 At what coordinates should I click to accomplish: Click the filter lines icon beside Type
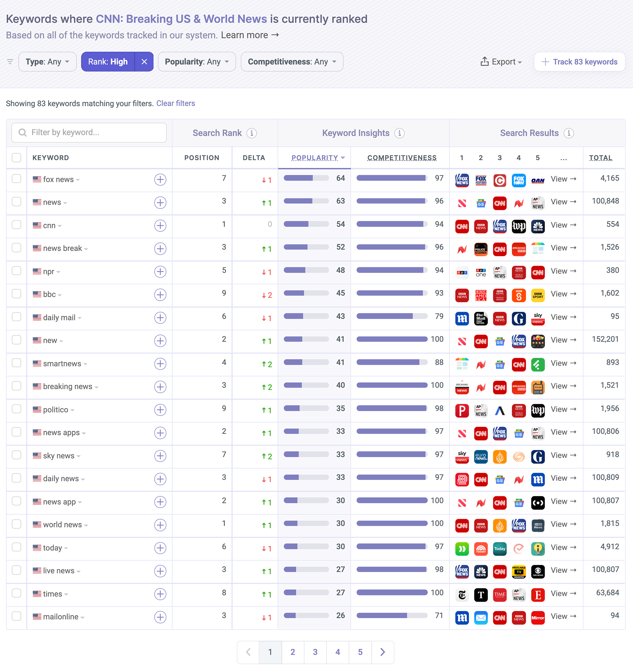[10, 61]
